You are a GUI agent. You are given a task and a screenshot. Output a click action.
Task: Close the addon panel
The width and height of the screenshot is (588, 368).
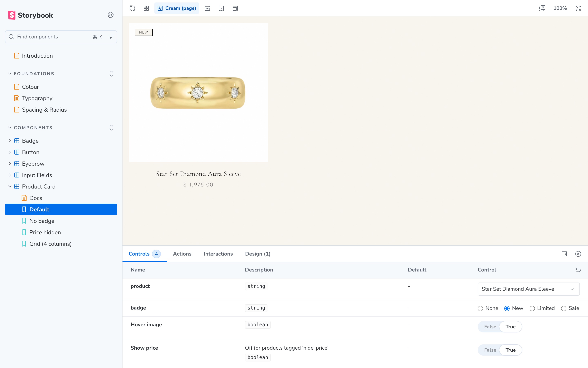coord(578,254)
